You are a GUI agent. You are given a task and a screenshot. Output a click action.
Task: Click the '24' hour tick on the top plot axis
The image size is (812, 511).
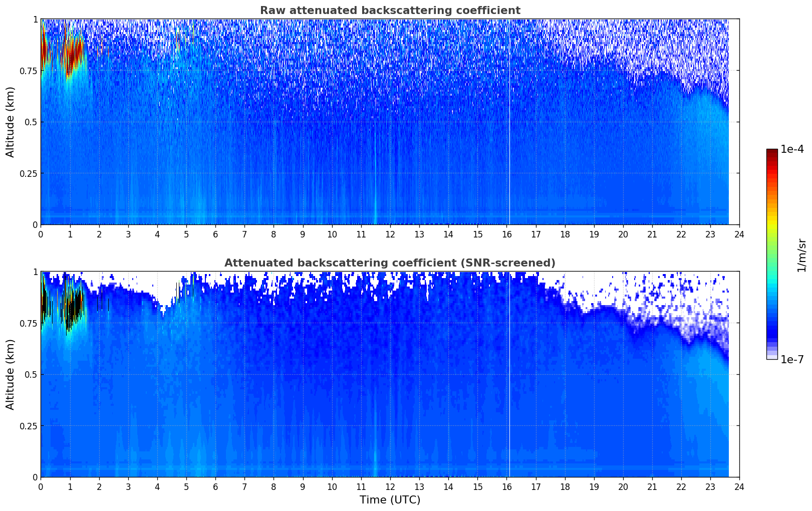tap(739, 234)
